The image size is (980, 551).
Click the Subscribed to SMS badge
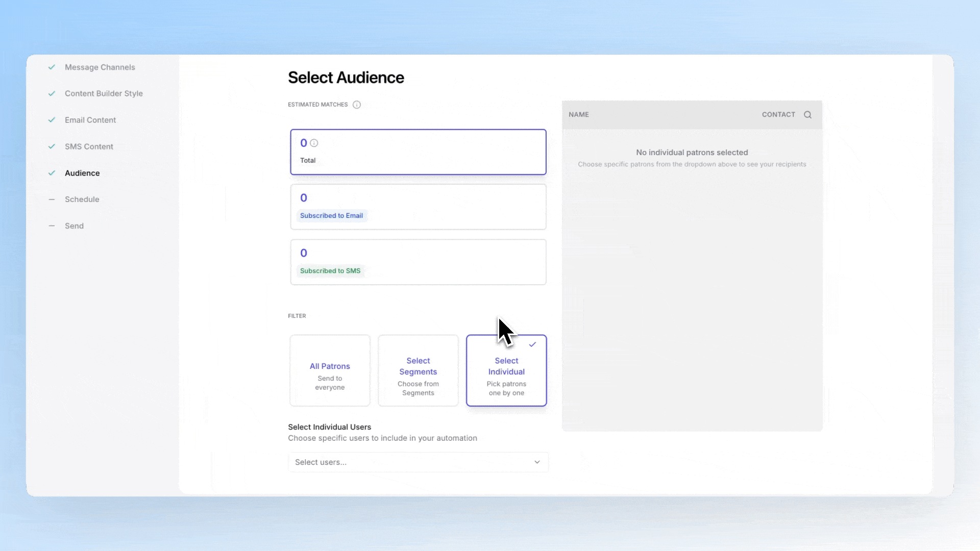coord(330,271)
